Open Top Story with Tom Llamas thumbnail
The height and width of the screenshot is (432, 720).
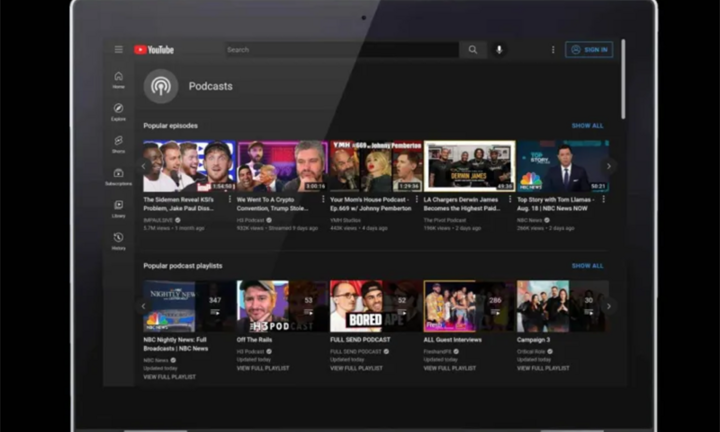pyautogui.click(x=563, y=166)
